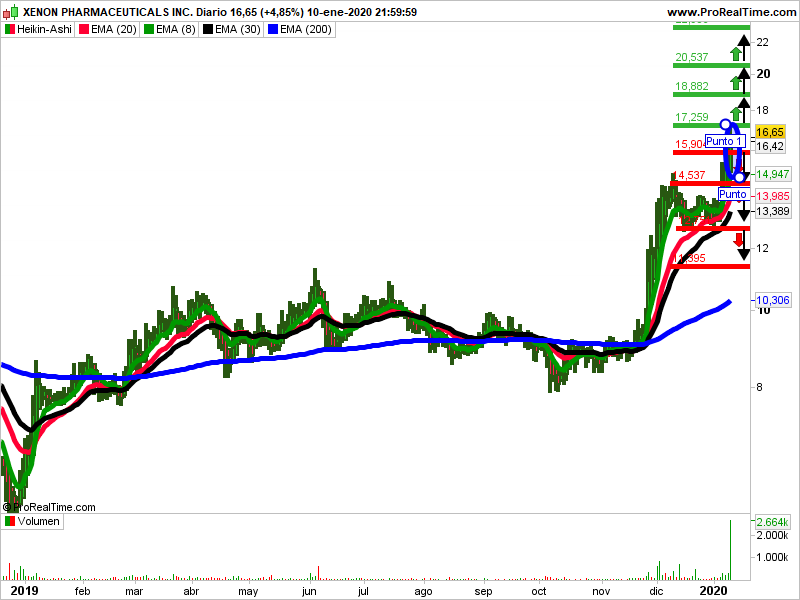The image size is (800, 600).
Task: Click the red down arrow above 12
Action: point(738,240)
